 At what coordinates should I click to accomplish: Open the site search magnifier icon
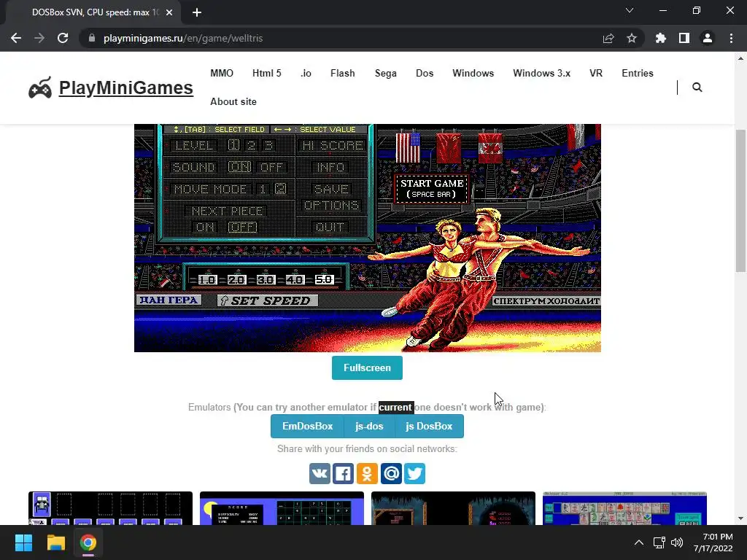(697, 87)
